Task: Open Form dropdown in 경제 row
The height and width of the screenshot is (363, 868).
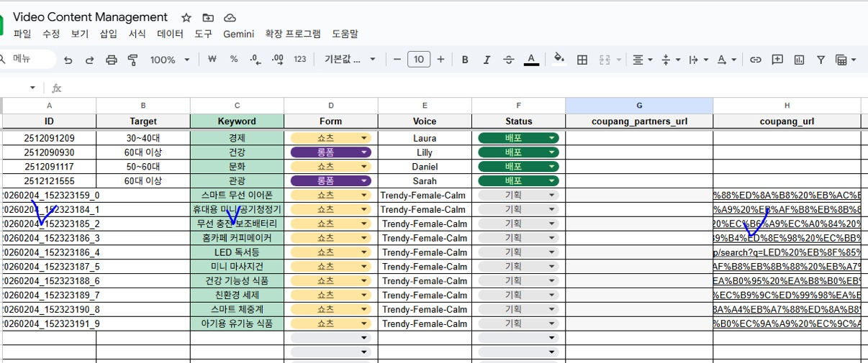Action: tap(364, 138)
